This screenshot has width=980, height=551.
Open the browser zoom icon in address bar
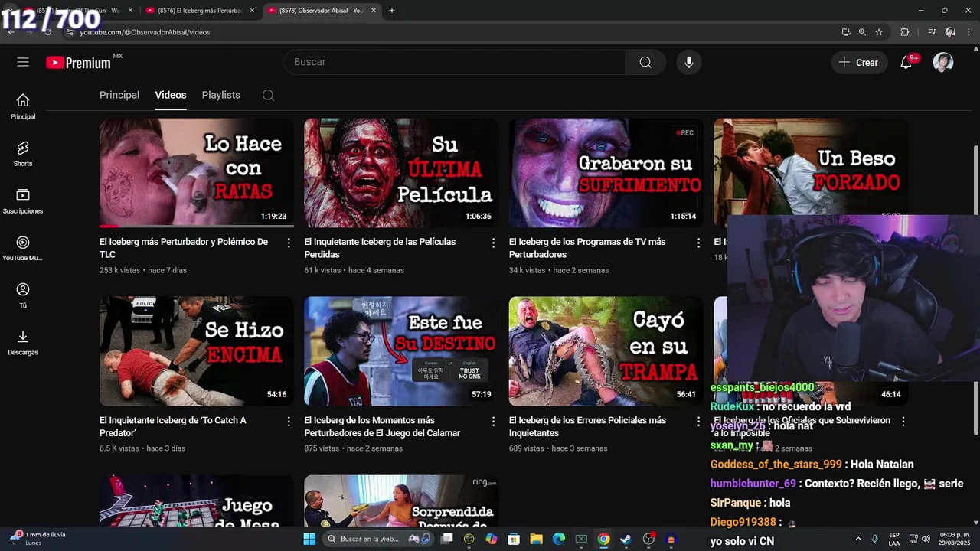click(862, 32)
